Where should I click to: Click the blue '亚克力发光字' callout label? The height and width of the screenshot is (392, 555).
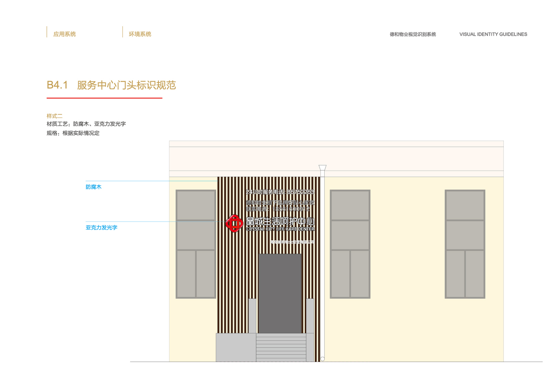pyautogui.click(x=102, y=228)
